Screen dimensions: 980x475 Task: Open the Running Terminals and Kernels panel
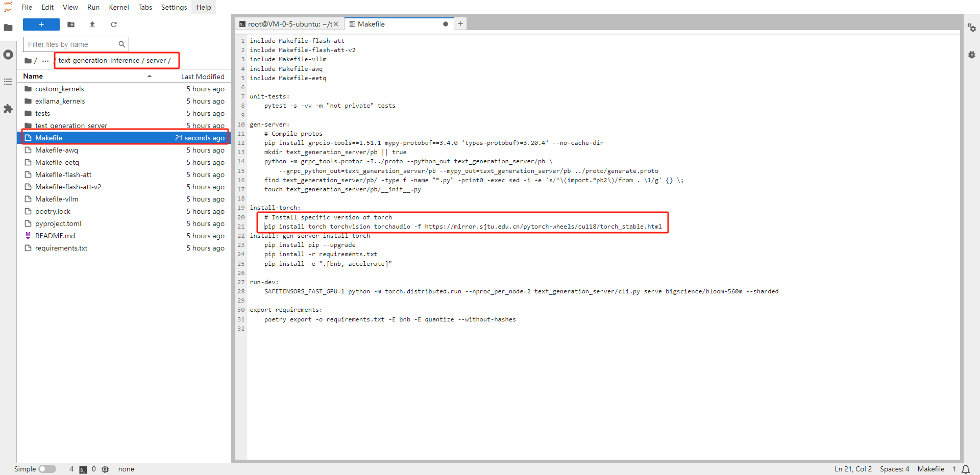point(8,55)
